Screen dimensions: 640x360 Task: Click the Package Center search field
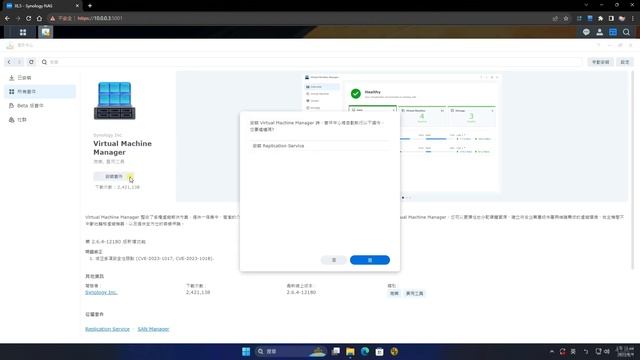311,62
